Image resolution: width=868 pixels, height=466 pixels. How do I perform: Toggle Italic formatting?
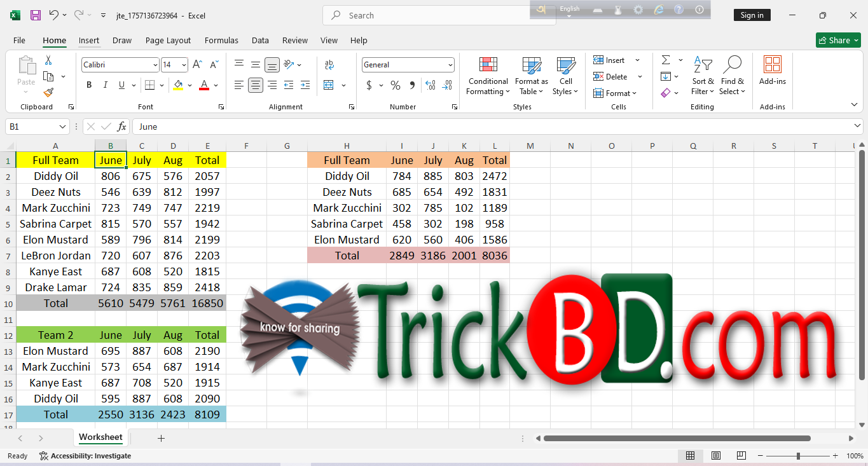(x=106, y=85)
